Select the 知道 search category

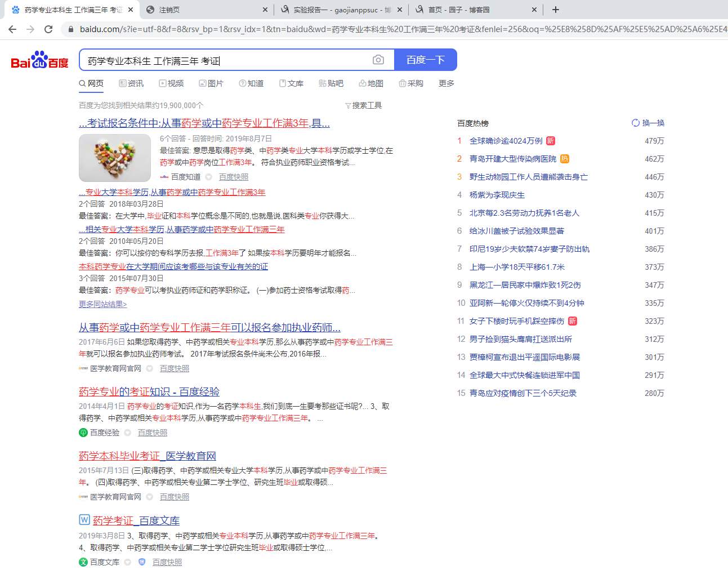251,83
